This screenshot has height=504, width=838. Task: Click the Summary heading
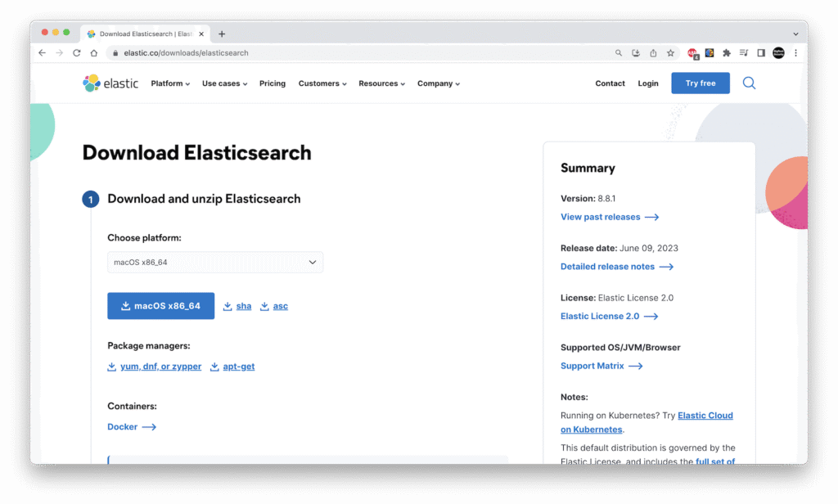point(588,168)
